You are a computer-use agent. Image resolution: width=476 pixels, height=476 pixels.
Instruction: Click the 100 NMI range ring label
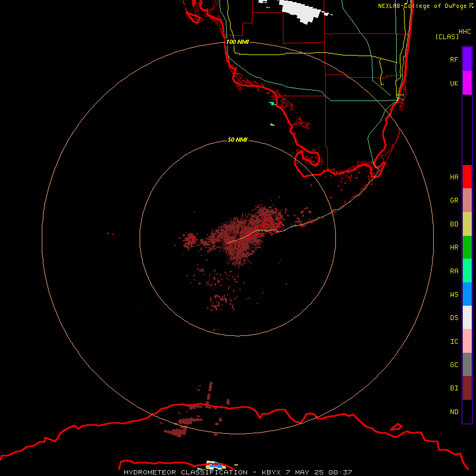click(x=237, y=42)
